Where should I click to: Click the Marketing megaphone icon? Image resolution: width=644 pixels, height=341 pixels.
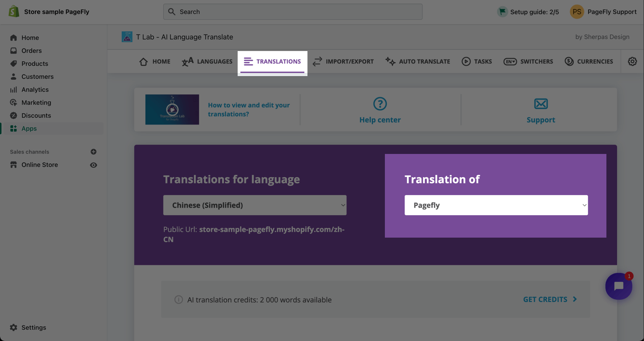[13, 102]
